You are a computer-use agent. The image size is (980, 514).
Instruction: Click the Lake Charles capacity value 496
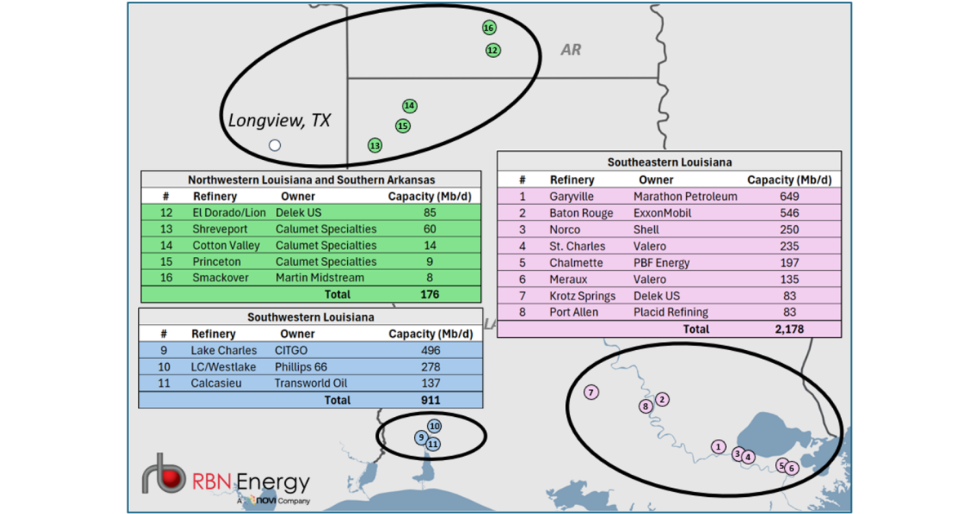click(430, 350)
